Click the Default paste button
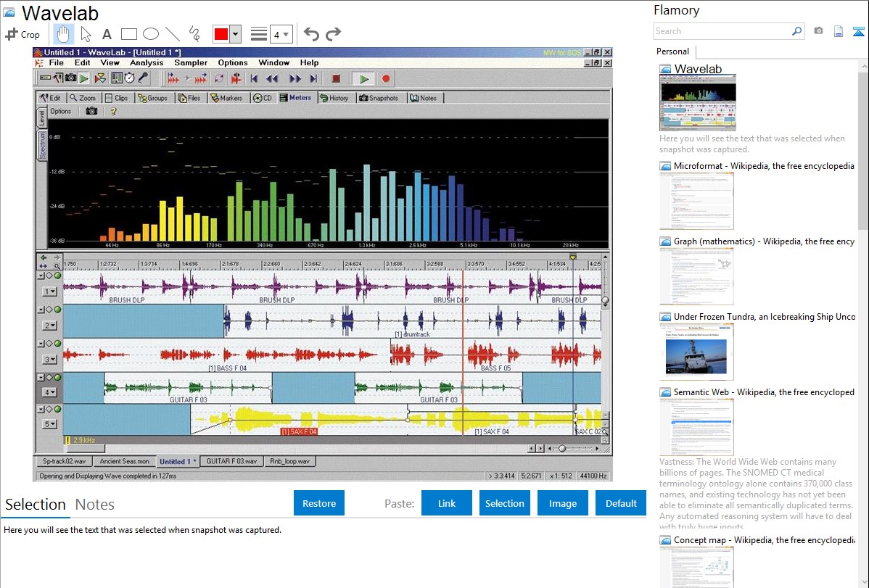Image resolution: width=869 pixels, height=588 pixels. [621, 503]
